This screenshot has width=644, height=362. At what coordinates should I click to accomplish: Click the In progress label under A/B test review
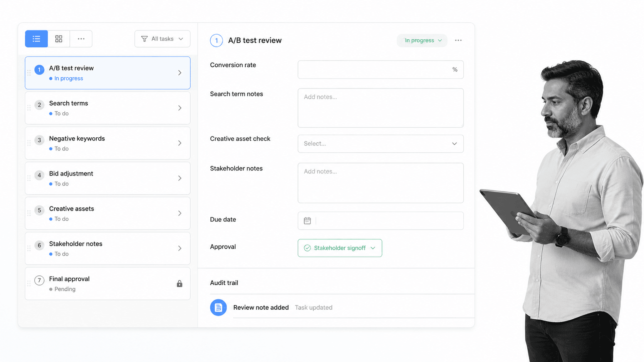tap(69, 78)
